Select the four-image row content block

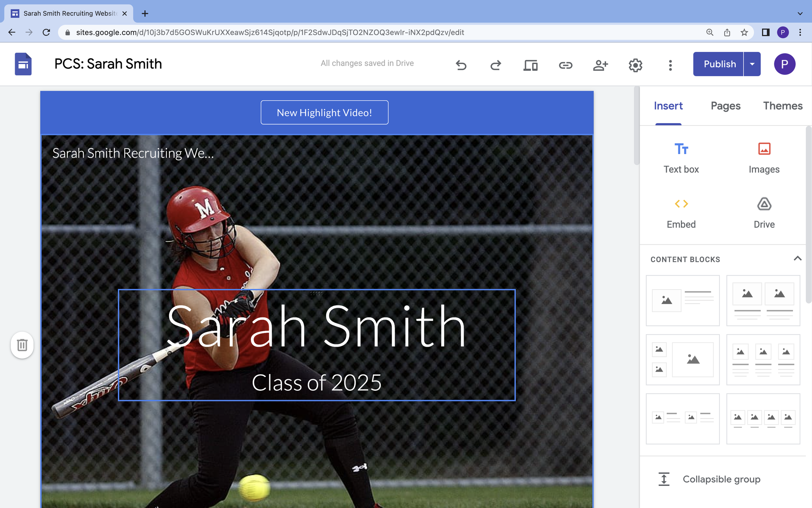763,419
